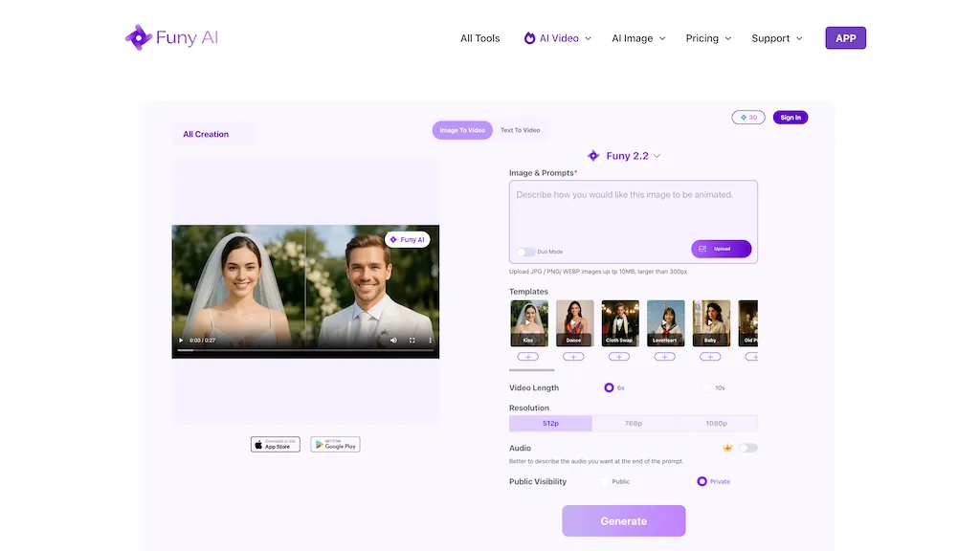Choose 1080p resolution
This screenshot has height=551, width=980.
716,424
